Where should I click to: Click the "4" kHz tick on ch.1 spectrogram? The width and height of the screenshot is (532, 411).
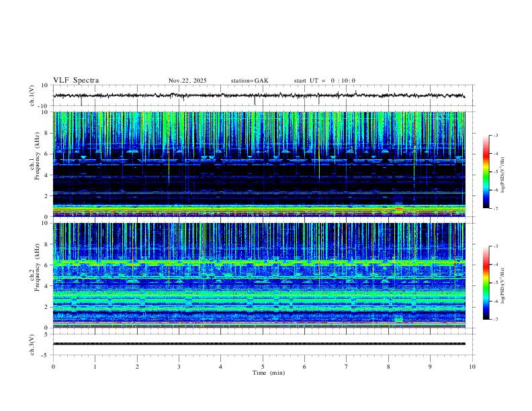46,175
